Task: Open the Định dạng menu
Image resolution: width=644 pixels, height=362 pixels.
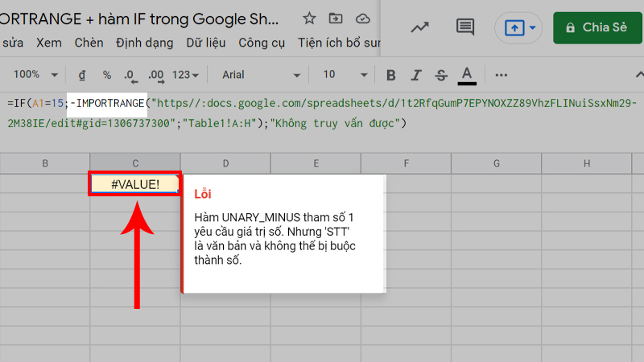Action: tap(144, 43)
